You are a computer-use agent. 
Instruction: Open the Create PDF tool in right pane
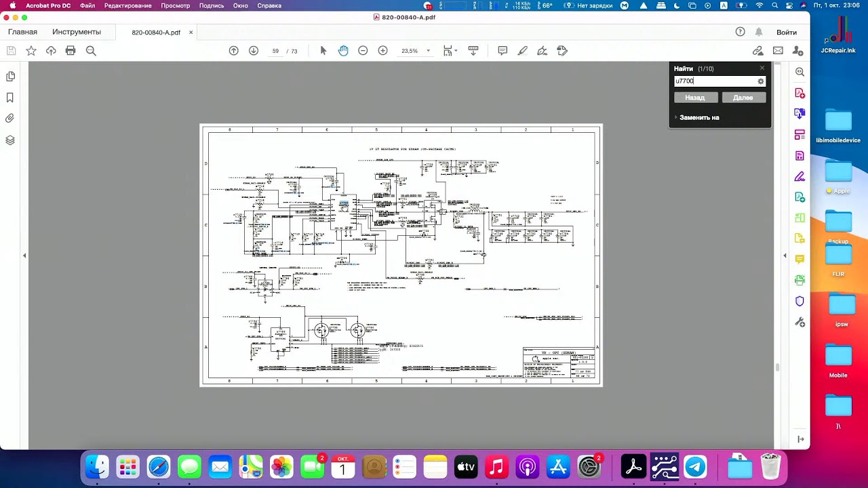(x=800, y=93)
